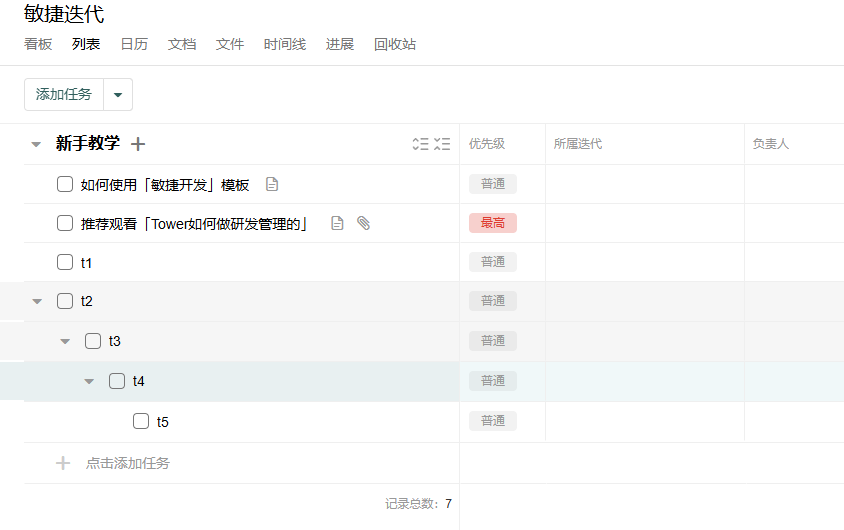Screen dimensions: 844x530
Task: Click the collapse-all list icon in the header
Action: tap(442, 144)
